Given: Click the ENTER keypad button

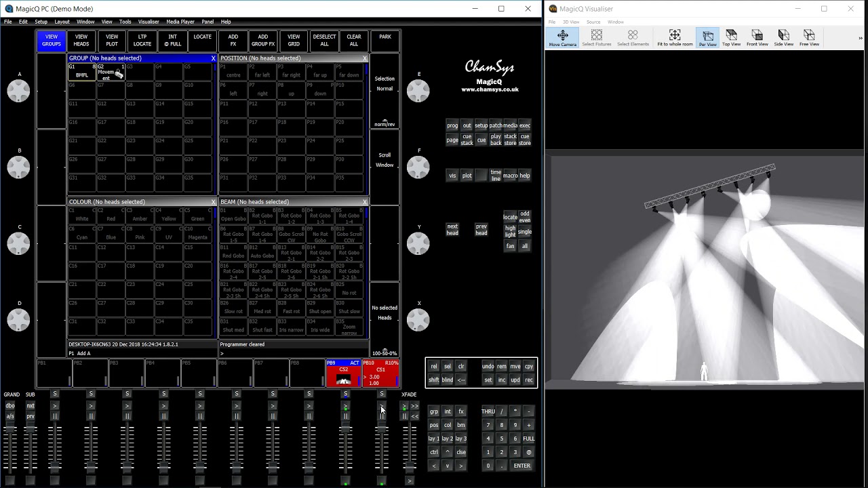Looking at the screenshot, I should click(522, 466).
